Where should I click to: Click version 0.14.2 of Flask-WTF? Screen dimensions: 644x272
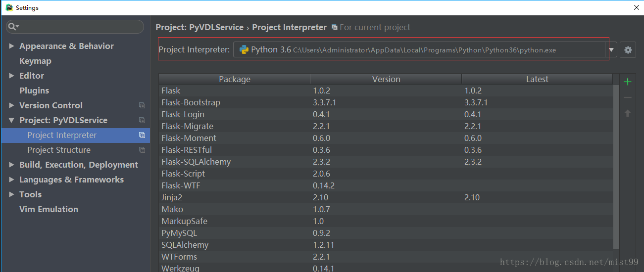tap(324, 185)
